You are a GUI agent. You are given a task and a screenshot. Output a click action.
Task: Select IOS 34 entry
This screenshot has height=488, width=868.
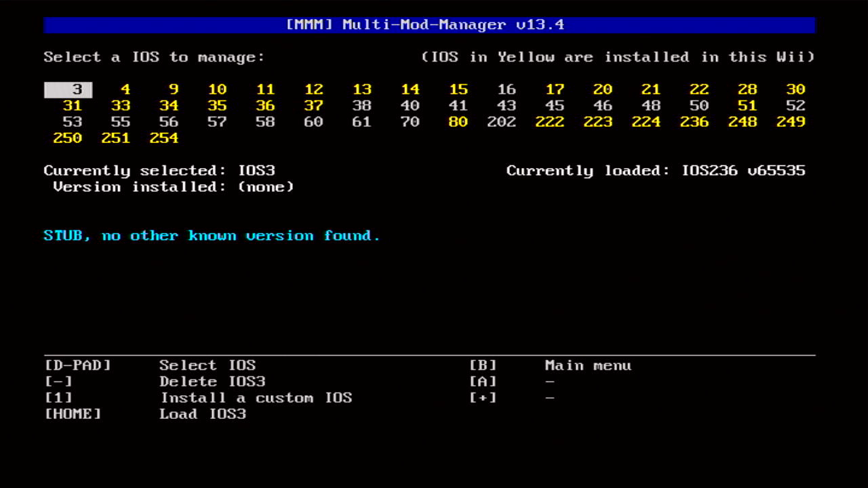click(x=169, y=106)
